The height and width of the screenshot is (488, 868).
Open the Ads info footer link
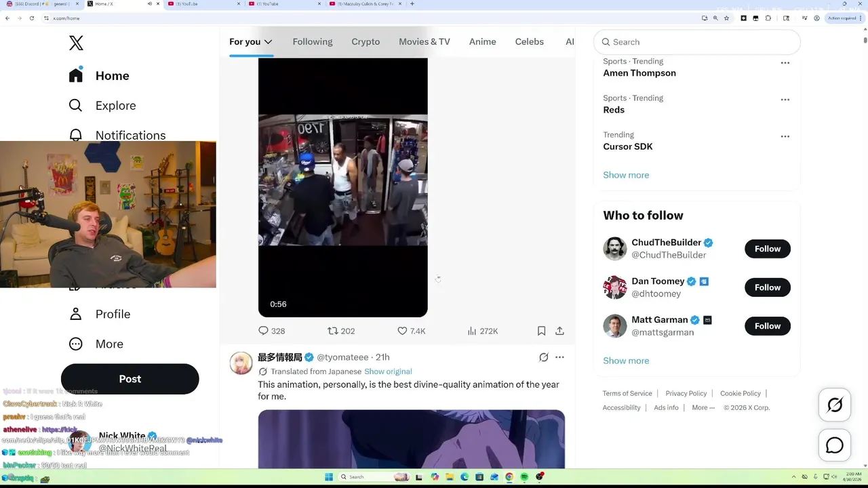[x=666, y=407]
